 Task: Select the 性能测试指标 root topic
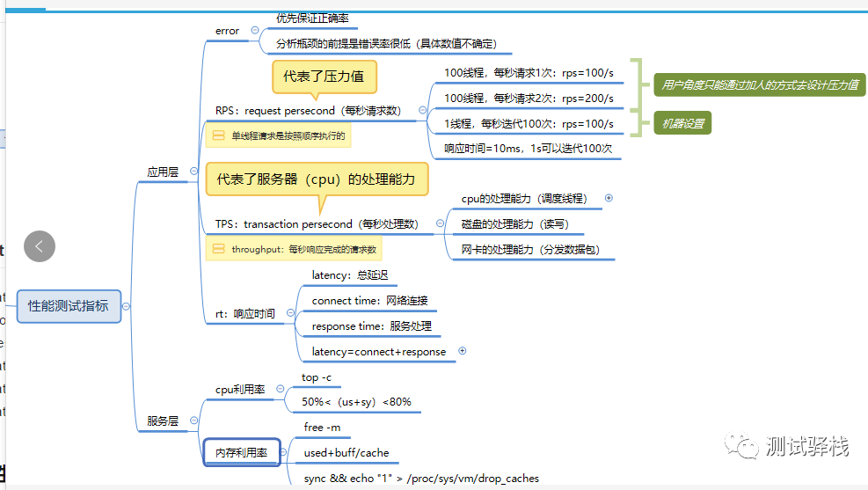click(69, 306)
